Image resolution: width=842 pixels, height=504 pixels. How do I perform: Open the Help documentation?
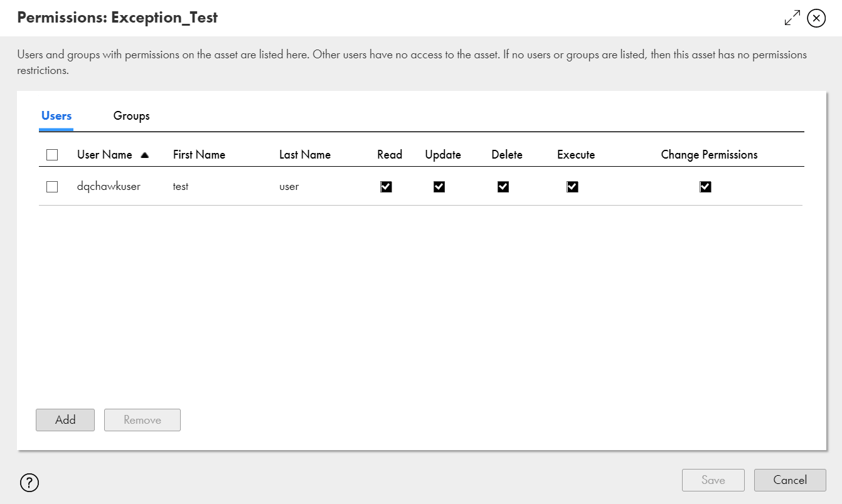29,483
